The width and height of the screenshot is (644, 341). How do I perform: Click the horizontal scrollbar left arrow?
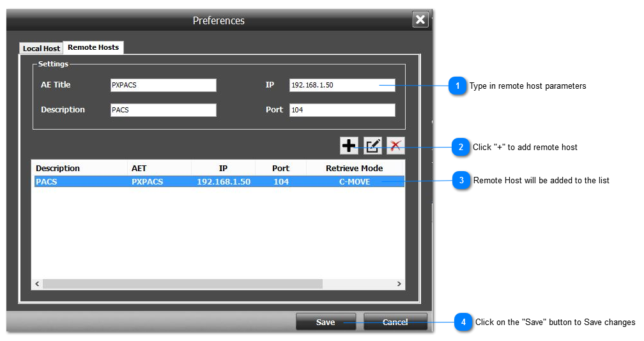pyautogui.click(x=37, y=284)
